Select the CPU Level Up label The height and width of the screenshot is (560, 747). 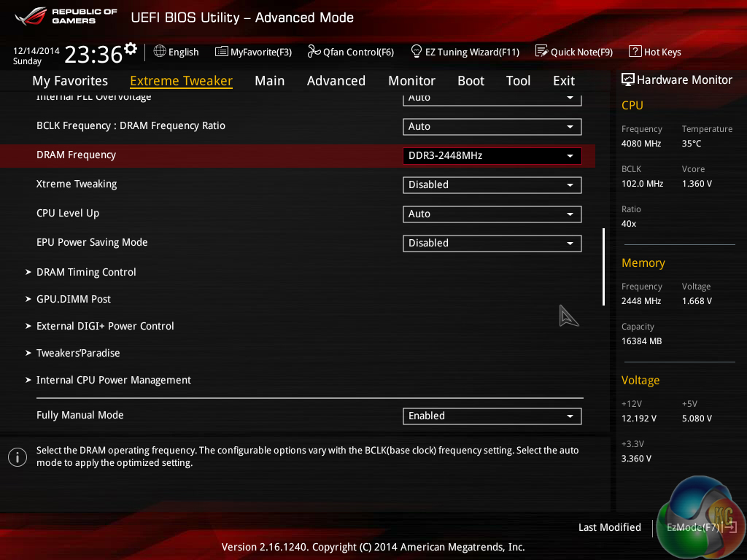pyautogui.click(x=68, y=213)
